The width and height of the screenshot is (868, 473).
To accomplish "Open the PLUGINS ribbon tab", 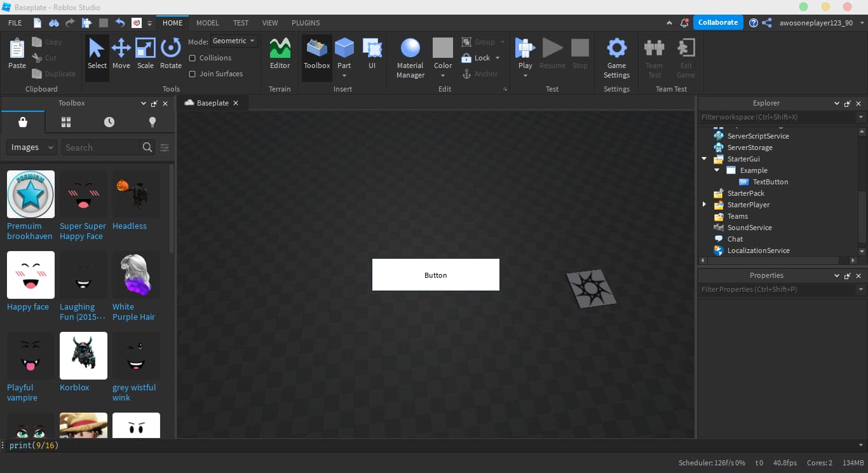I will [306, 23].
